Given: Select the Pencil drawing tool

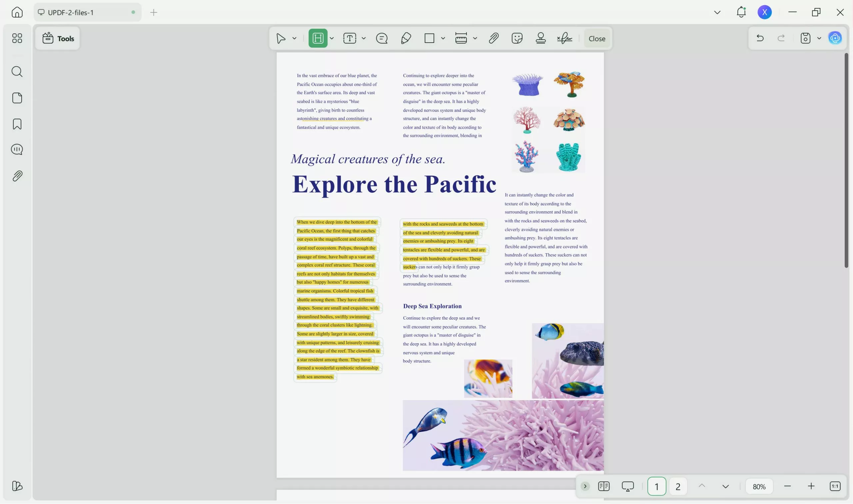Looking at the screenshot, I should click(406, 38).
